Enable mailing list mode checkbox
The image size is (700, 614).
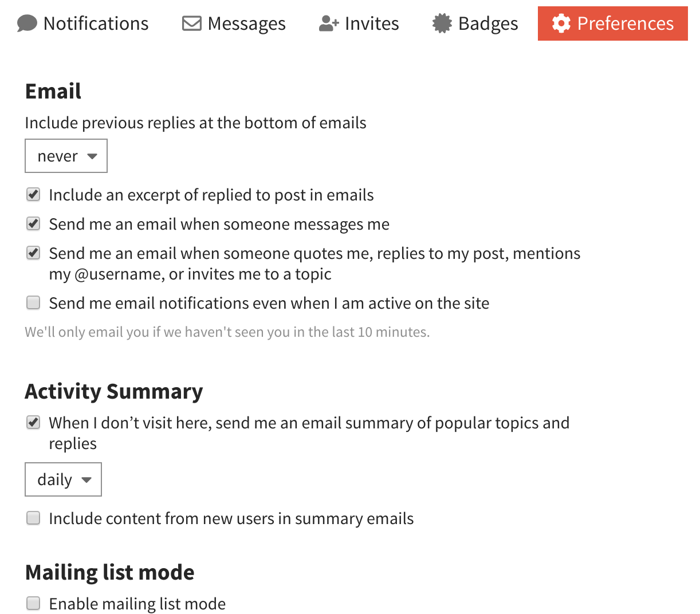[x=33, y=603]
